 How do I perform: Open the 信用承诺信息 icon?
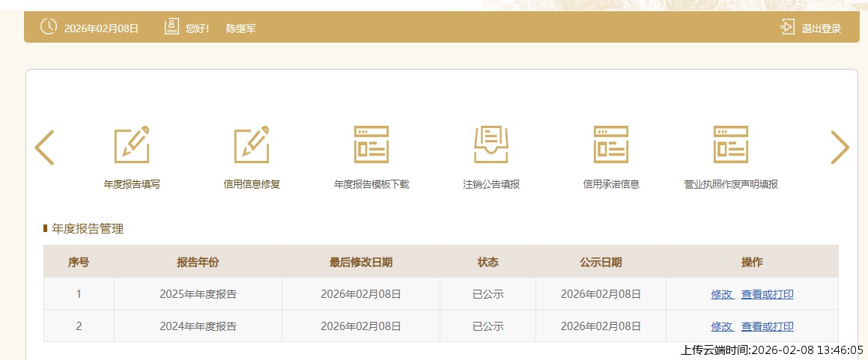[x=611, y=145]
